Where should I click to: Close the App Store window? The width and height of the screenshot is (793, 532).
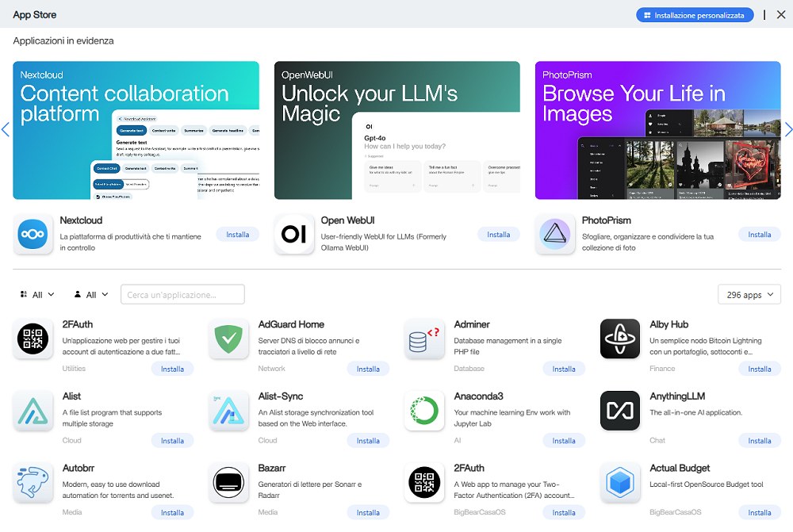[781, 14]
